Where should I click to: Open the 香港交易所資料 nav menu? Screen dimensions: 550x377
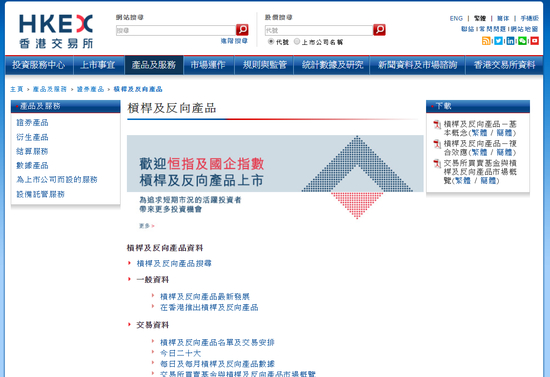(x=504, y=65)
